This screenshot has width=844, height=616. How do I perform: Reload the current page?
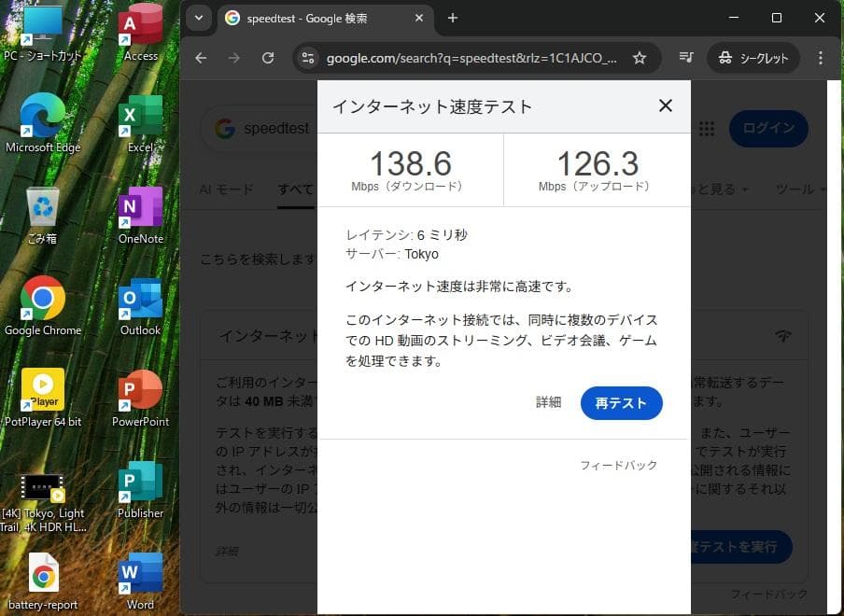click(268, 57)
